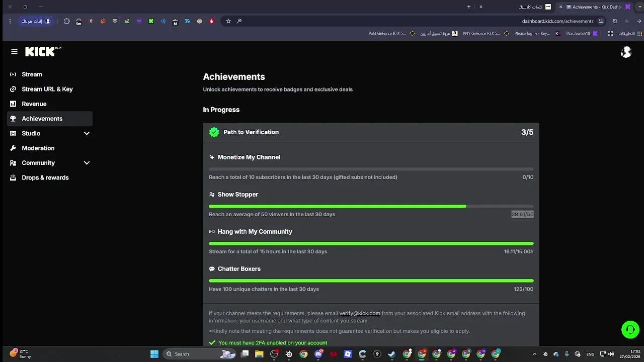This screenshot has height=362, width=644.
Task: Click the red hand blocker extension icon
Action: coord(211,21)
